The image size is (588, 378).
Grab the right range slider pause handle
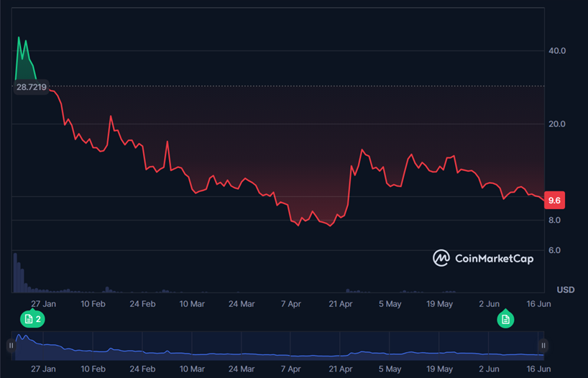click(x=543, y=346)
